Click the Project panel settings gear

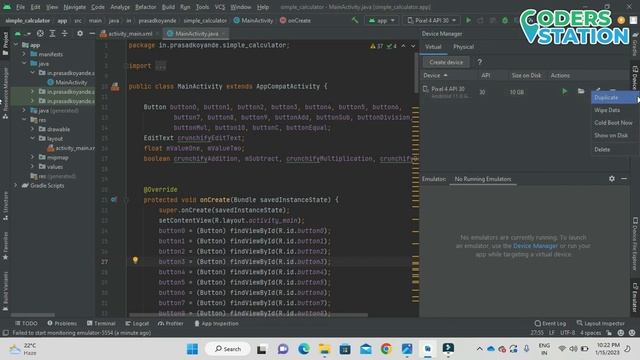point(80,33)
